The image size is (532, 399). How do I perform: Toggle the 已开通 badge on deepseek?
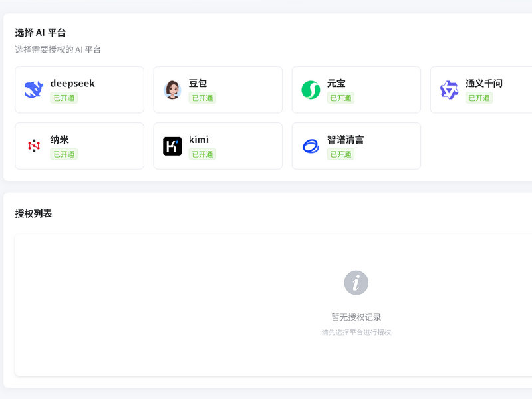tap(64, 96)
